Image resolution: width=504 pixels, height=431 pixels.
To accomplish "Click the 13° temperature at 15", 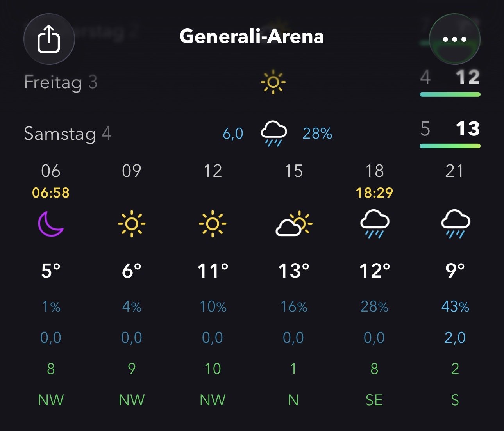I will (294, 271).
